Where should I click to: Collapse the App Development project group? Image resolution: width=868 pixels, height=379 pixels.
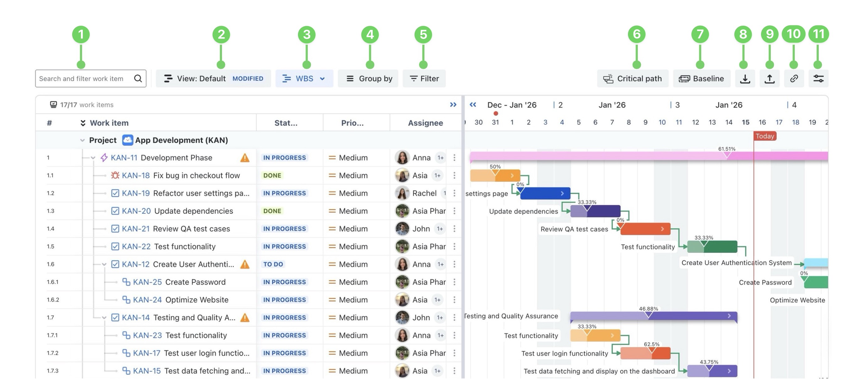(82, 140)
